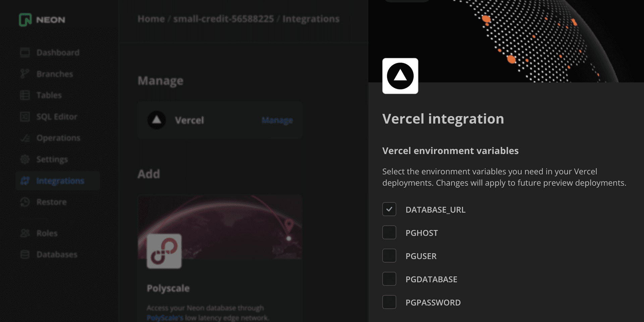Click the Vercel name in Manage card
Viewport: 644px width, 322px height.
click(189, 120)
